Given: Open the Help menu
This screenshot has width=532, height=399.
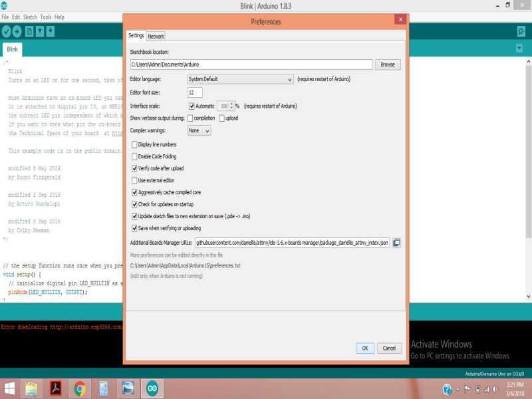Looking at the screenshot, I should tap(59, 17).
